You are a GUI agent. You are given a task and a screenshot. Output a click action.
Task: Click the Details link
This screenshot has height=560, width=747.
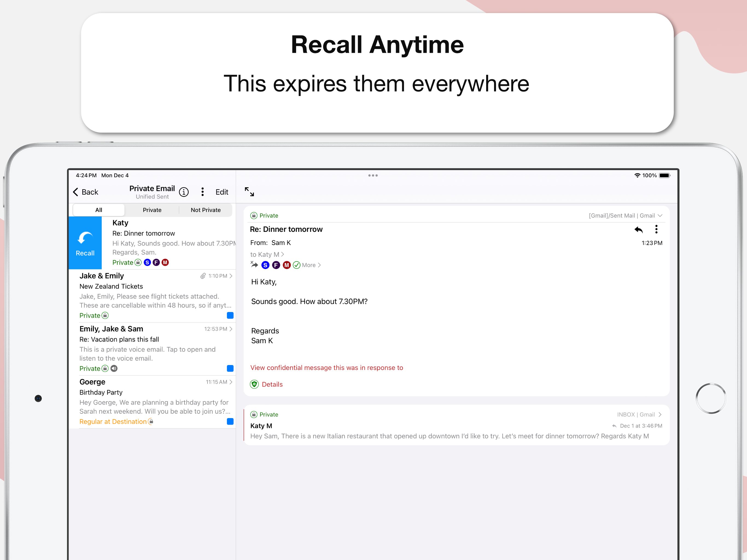272,384
